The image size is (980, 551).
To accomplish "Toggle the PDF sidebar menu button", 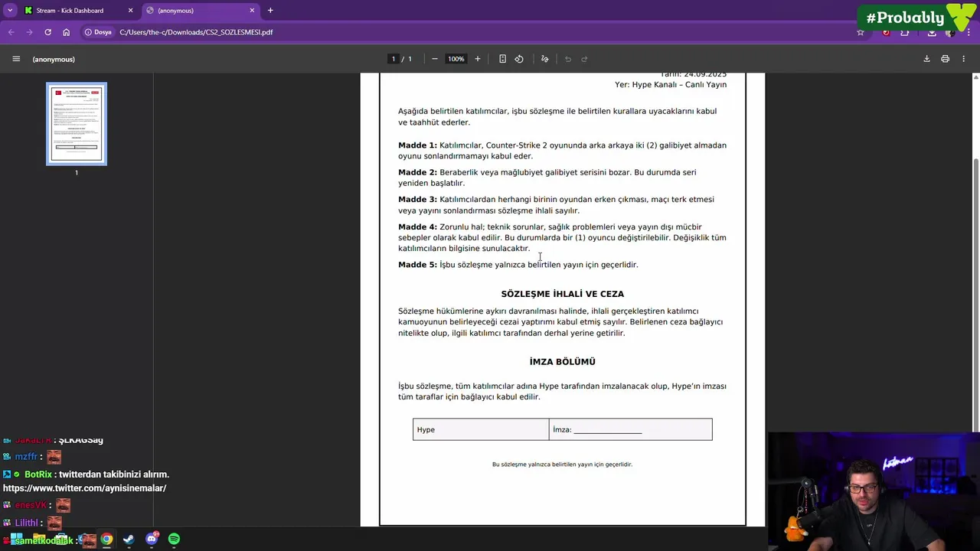I will point(16,59).
